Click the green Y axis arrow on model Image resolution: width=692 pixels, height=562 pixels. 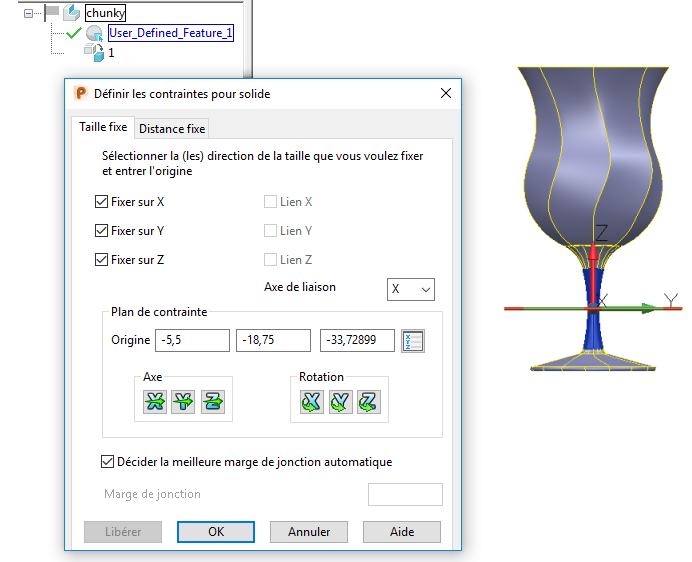627,308
